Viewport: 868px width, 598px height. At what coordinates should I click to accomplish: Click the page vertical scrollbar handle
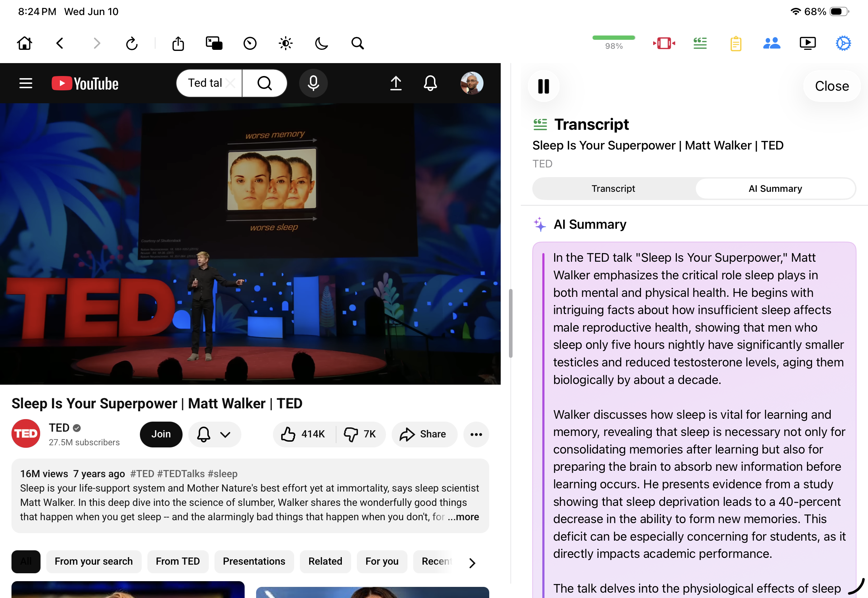tap(510, 323)
